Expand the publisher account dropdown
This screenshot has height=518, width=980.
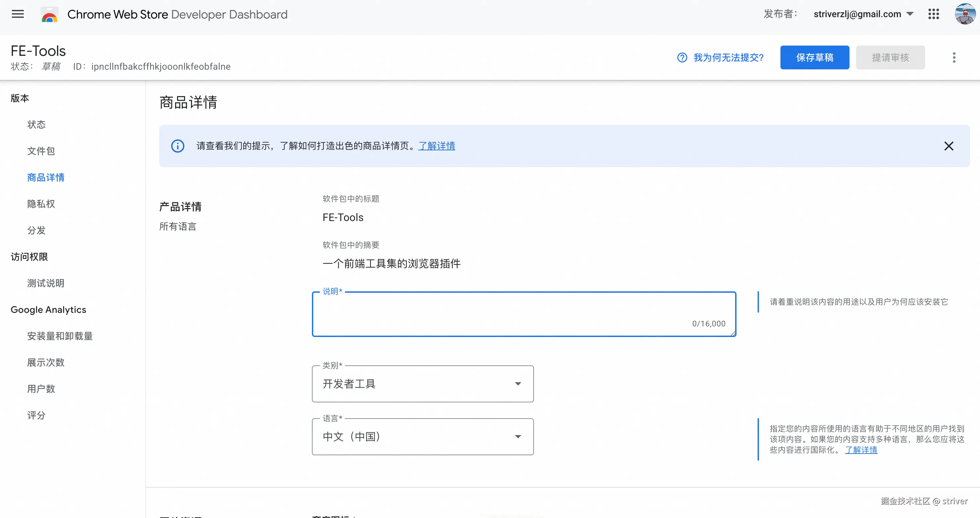[x=910, y=14]
